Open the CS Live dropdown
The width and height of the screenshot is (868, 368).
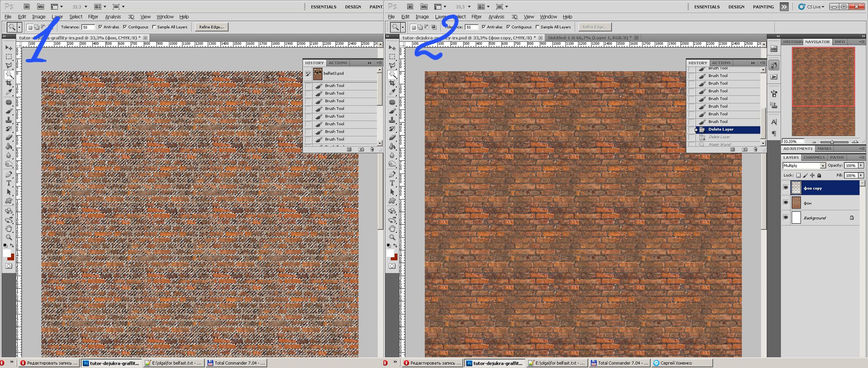tap(811, 7)
